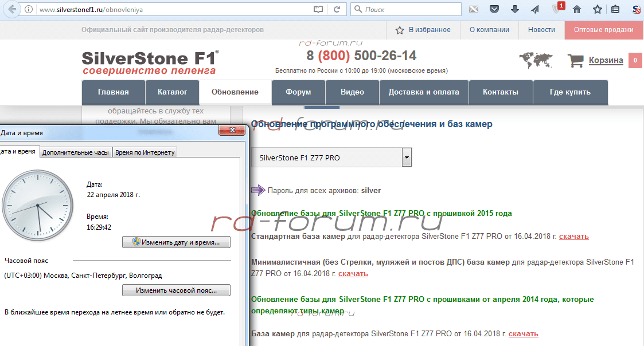Click the browser back arrow button
The width and height of the screenshot is (644, 346).
click(x=12, y=9)
